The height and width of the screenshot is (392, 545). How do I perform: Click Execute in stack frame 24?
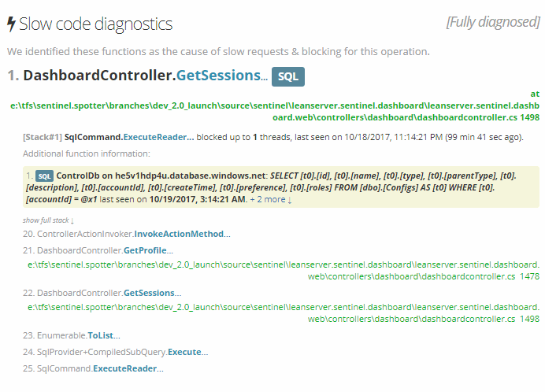click(x=188, y=352)
